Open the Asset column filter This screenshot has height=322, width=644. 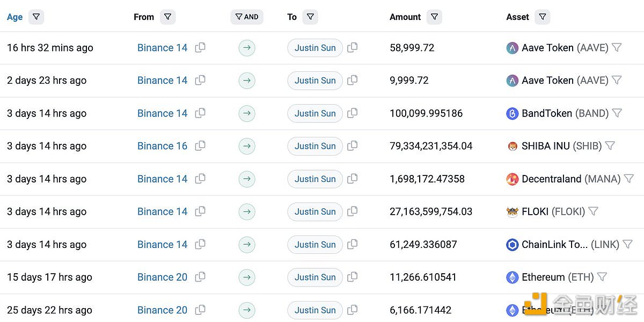pyautogui.click(x=543, y=17)
